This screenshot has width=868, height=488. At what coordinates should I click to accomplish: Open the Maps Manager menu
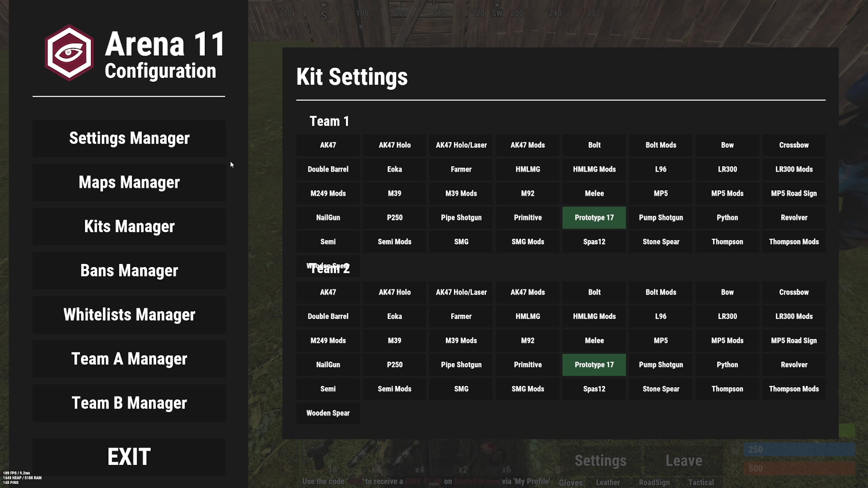click(129, 183)
